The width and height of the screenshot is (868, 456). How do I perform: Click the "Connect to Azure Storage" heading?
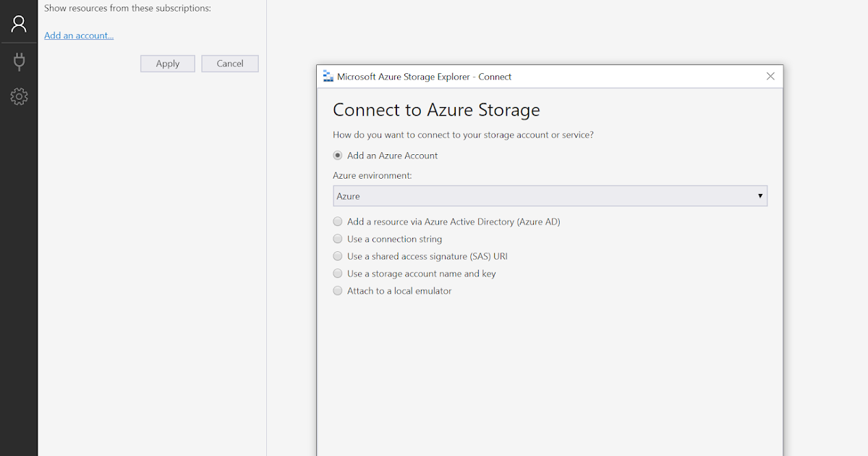435,110
